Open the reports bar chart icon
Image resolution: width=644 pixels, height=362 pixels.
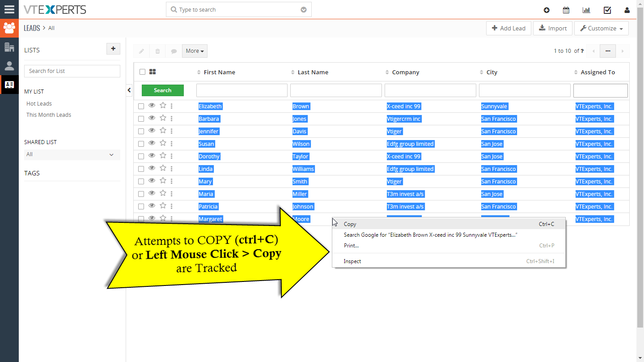tap(586, 10)
